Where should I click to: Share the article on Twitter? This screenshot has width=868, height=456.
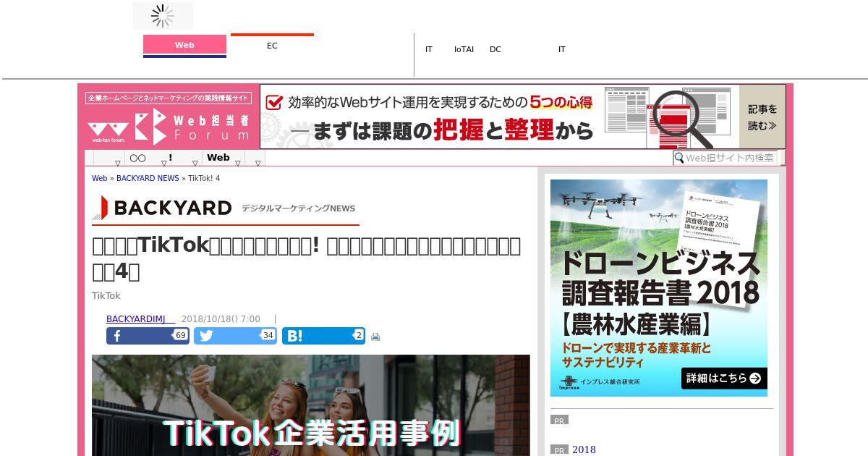pos(235,336)
